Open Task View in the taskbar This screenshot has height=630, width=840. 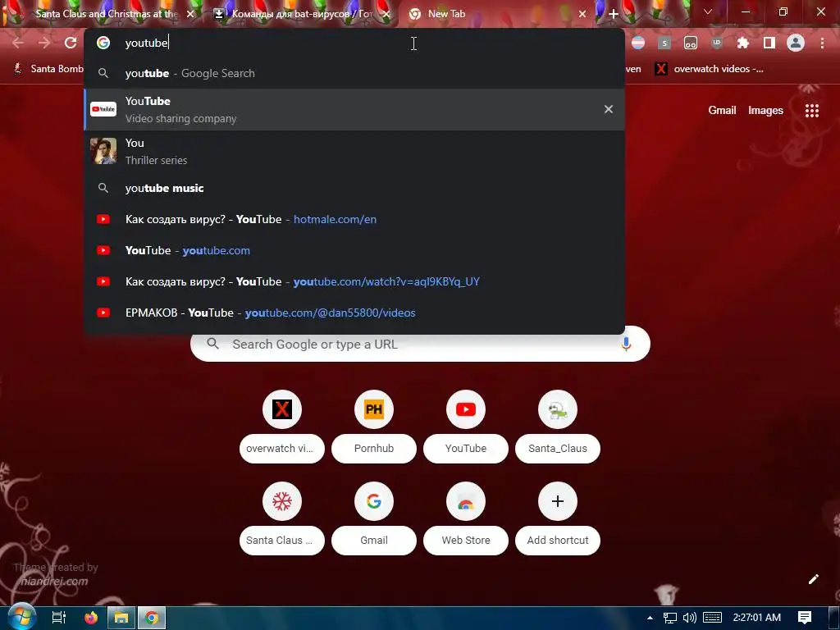(x=58, y=618)
